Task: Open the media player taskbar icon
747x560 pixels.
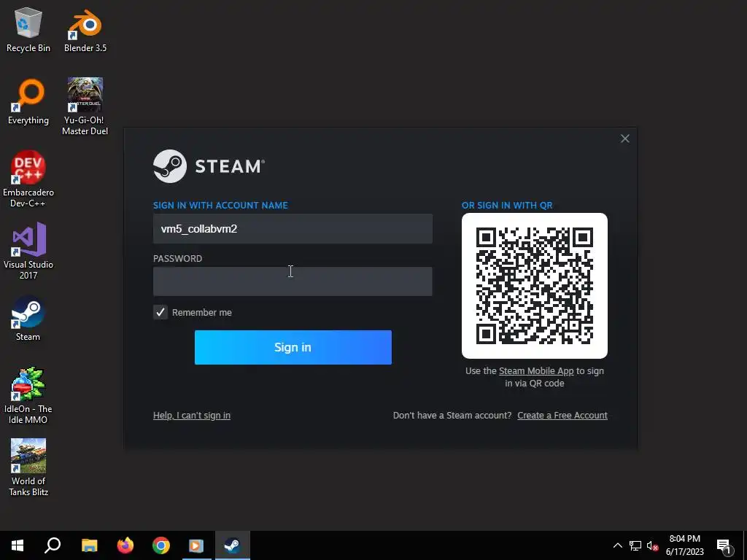Action: tap(196, 545)
